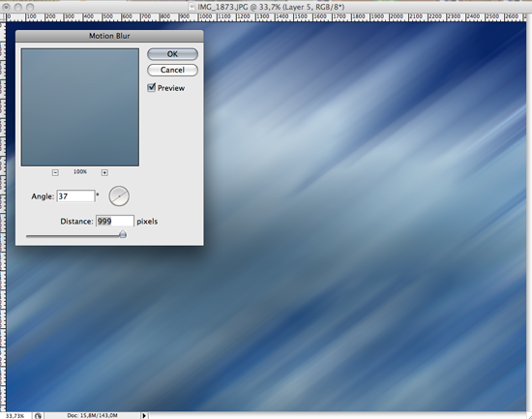532x419 pixels.
Task: Zoom in the blur preview thumbnail
Action: [104, 172]
